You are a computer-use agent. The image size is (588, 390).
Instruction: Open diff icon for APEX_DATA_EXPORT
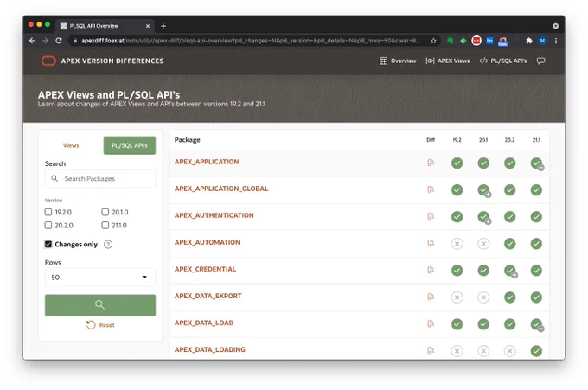[x=431, y=297]
